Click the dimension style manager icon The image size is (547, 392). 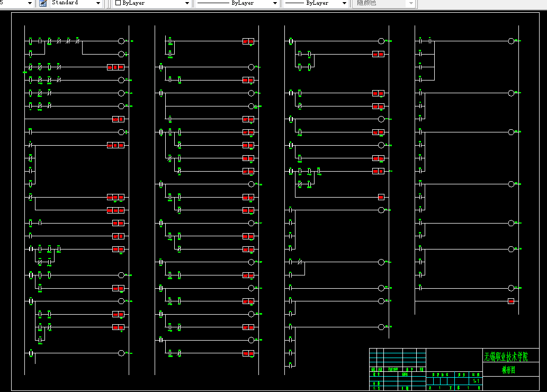pos(43,4)
